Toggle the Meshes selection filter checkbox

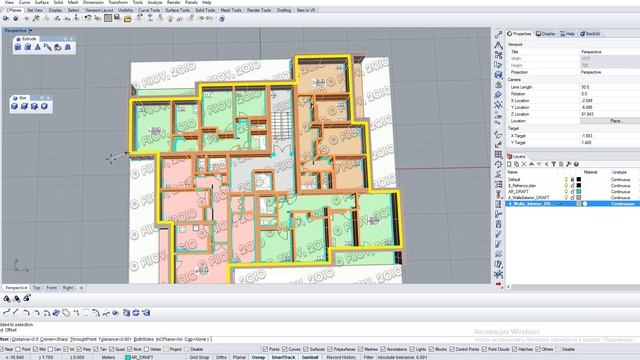360,349
